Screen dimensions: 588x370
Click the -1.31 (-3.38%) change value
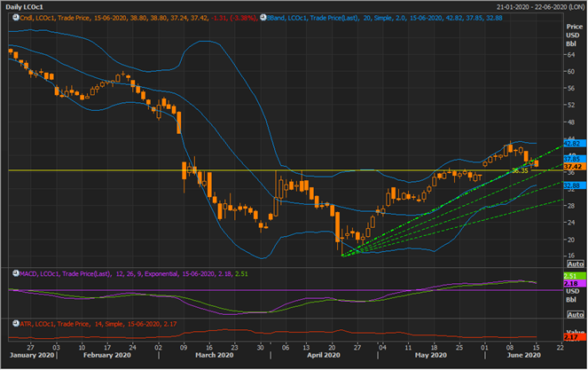tap(233, 18)
